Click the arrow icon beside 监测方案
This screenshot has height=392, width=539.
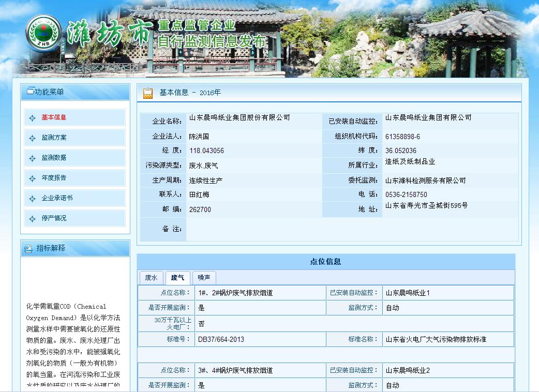pyautogui.click(x=33, y=138)
